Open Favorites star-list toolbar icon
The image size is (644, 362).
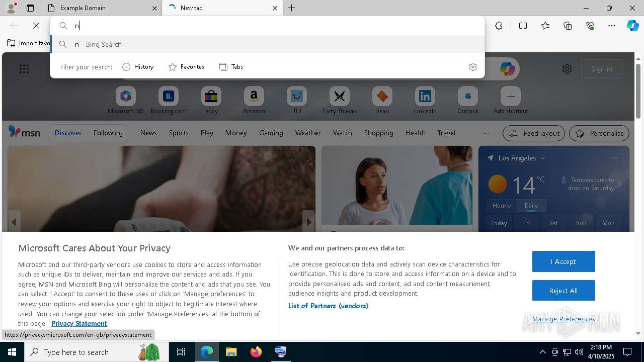pyautogui.click(x=545, y=26)
